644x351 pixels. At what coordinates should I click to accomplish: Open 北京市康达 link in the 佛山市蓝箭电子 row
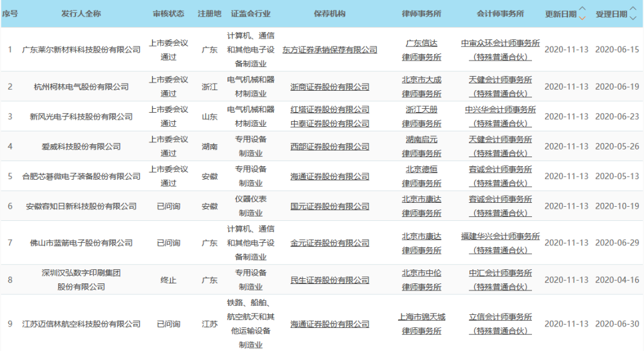point(421,243)
